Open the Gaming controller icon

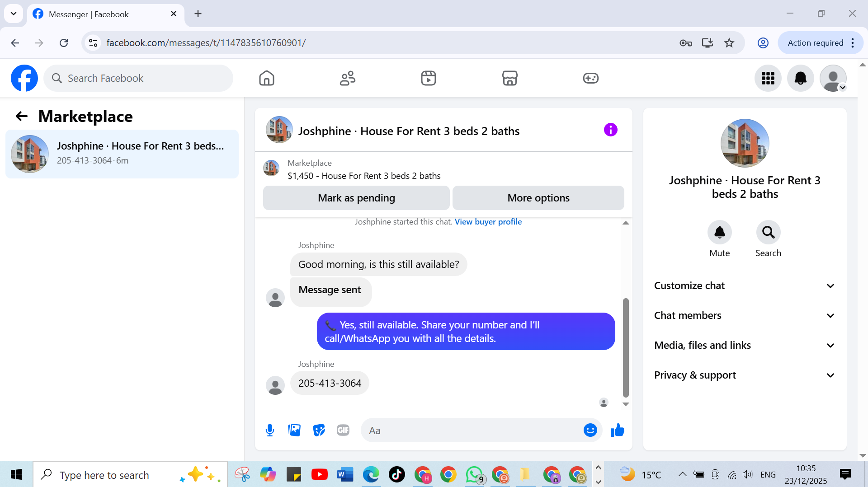[590, 78]
